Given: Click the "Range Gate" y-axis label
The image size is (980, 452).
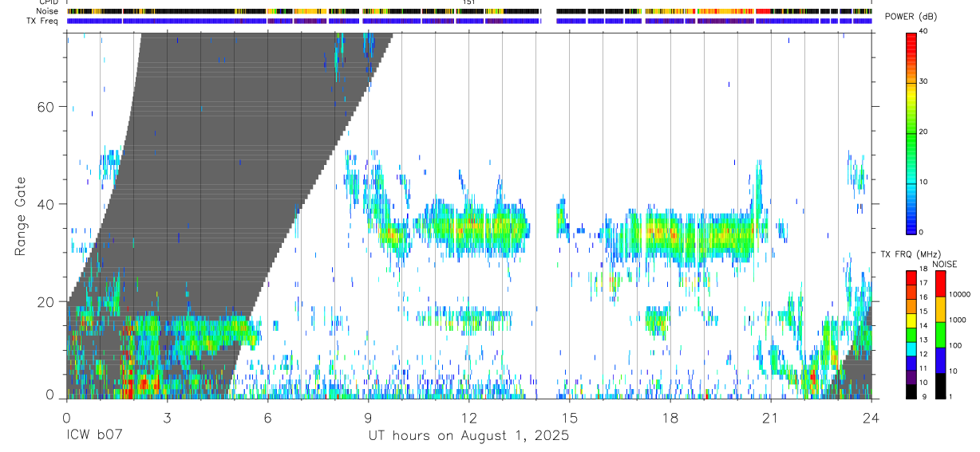Looking at the screenshot, I should (20, 216).
